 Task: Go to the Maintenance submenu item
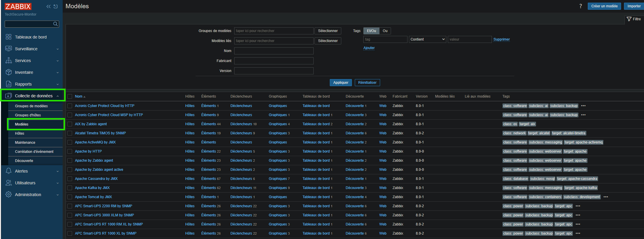point(25,143)
